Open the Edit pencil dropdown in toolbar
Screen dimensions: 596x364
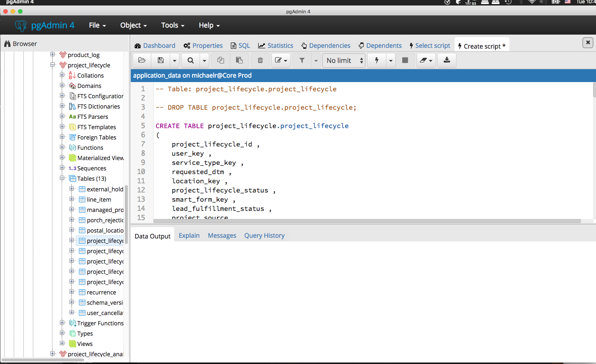pyautogui.click(x=281, y=60)
